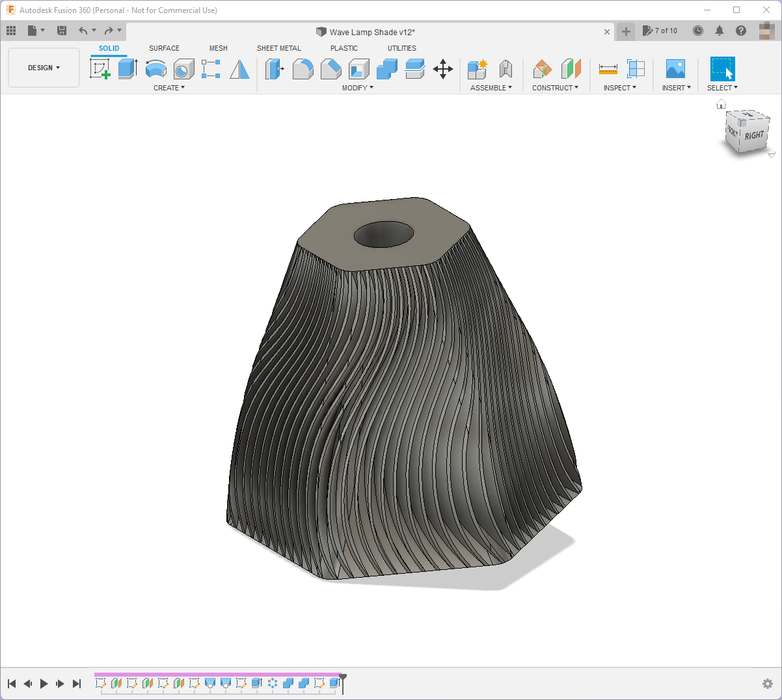782x700 pixels.
Task: Create an Offset Plane
Action: click(542, 69)
